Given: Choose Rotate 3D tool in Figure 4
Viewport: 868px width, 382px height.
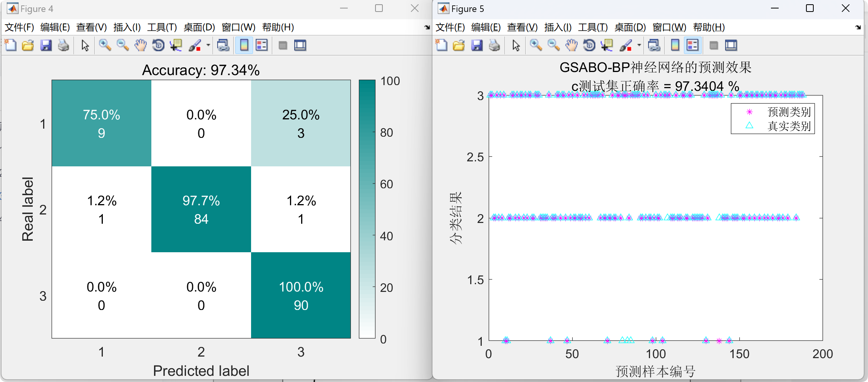Looking at the screenshot, I should pyautogui.click(x=158, y=45).
